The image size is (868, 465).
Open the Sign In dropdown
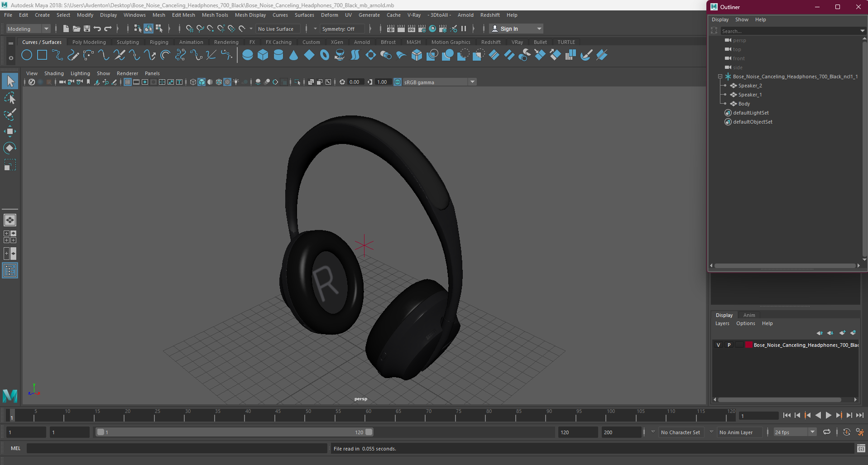(x=516, y=29)
